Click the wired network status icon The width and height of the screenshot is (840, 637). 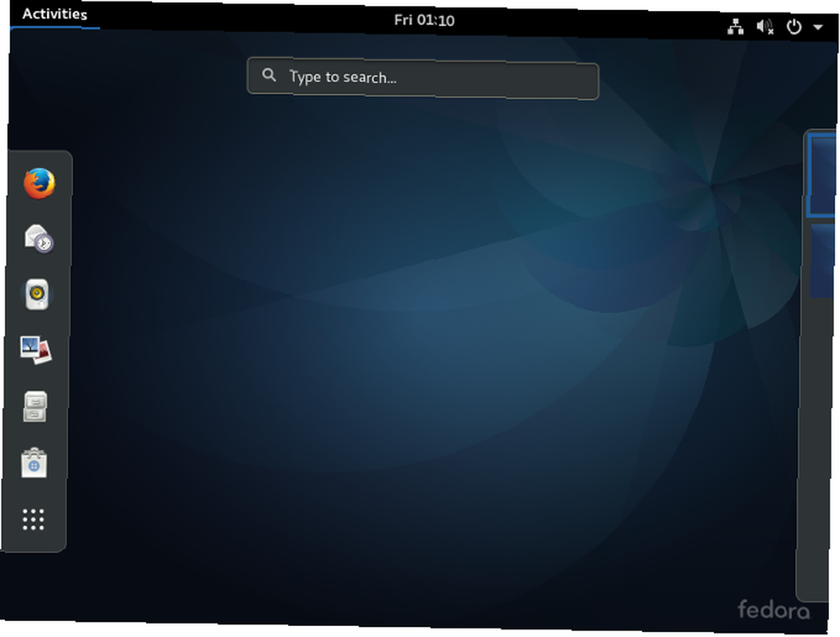[x=736, y=26]
